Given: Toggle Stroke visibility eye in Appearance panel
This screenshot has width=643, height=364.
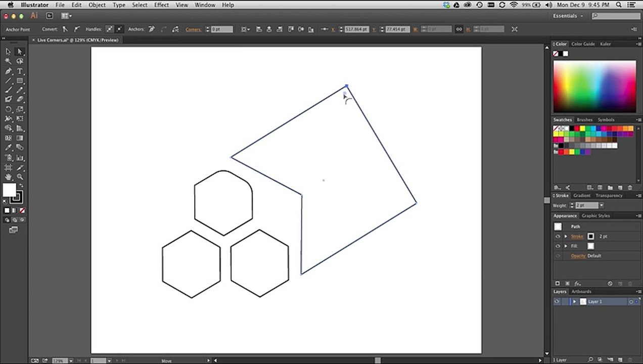Looking at the screenshot, I should [558, 237].
